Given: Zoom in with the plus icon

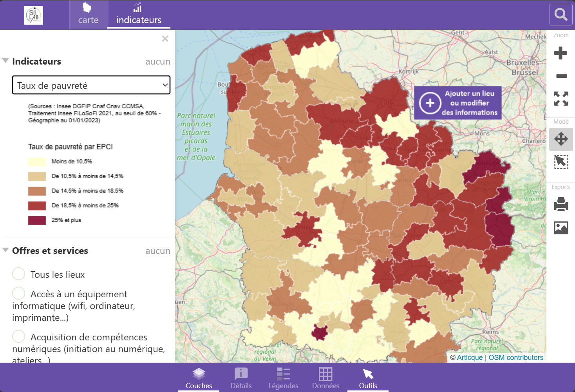Looking at the screenshot, I should [561, 53].
